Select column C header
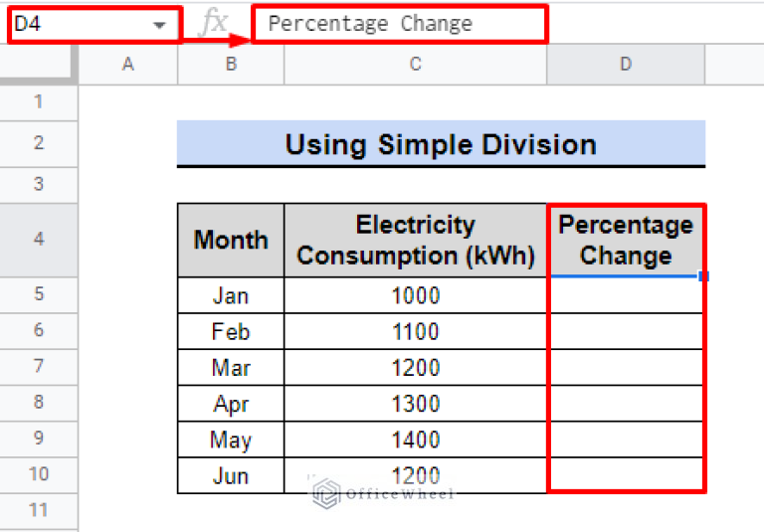The width and height of the screenshot is (764, 532). pos(416,65)
